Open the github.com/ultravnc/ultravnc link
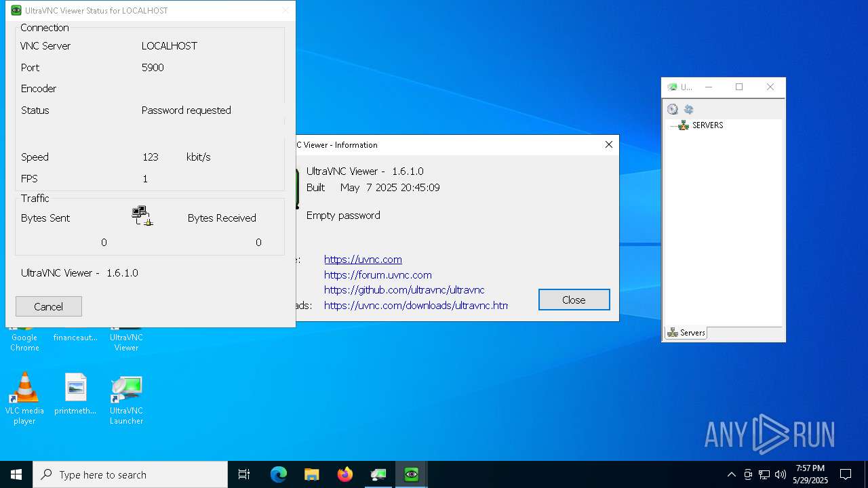This screenshot has width=868, height=488. pos(404,289)
